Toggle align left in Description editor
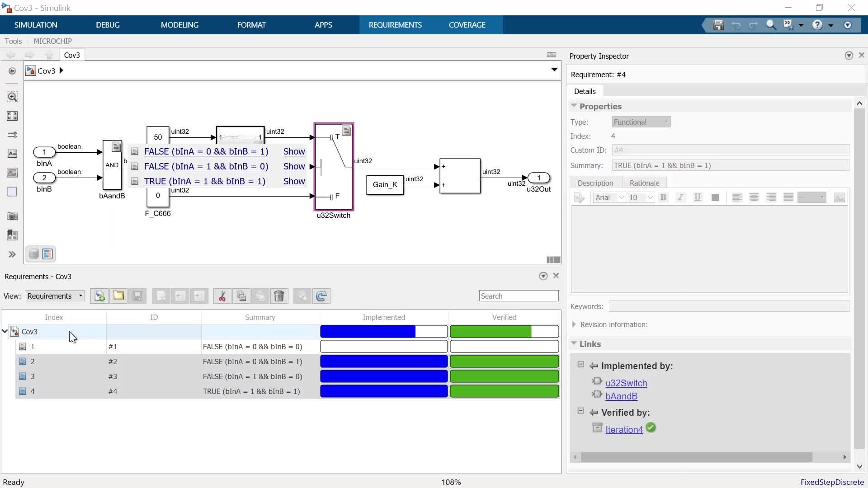This screenshot has height=488, width=868. (737, 197)
